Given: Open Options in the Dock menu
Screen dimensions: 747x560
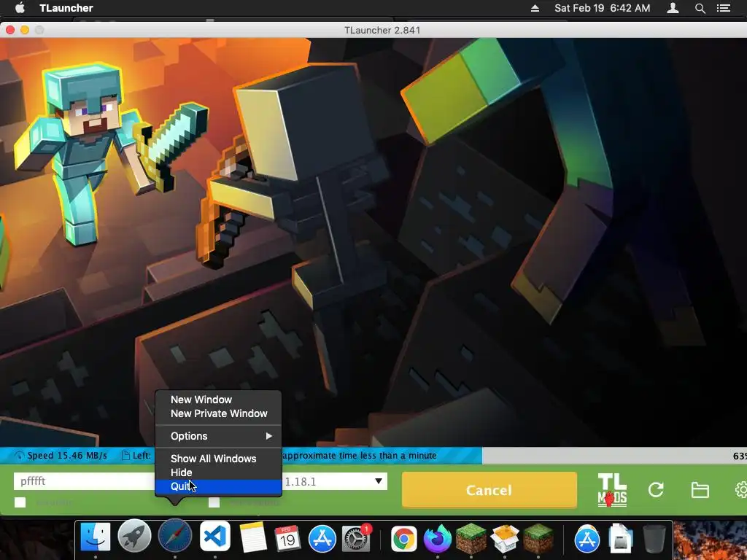Looking at the screenshot, I should pos(219,436).
